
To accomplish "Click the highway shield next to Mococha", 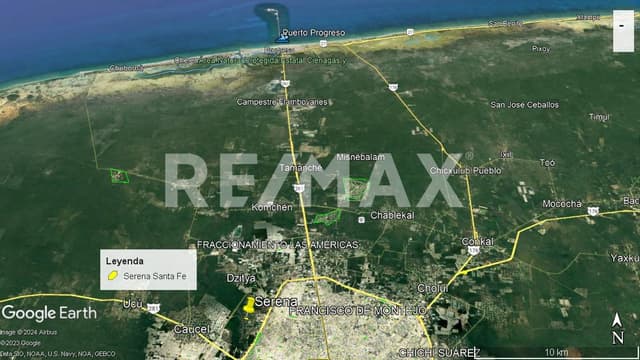I will pos(593,211).
